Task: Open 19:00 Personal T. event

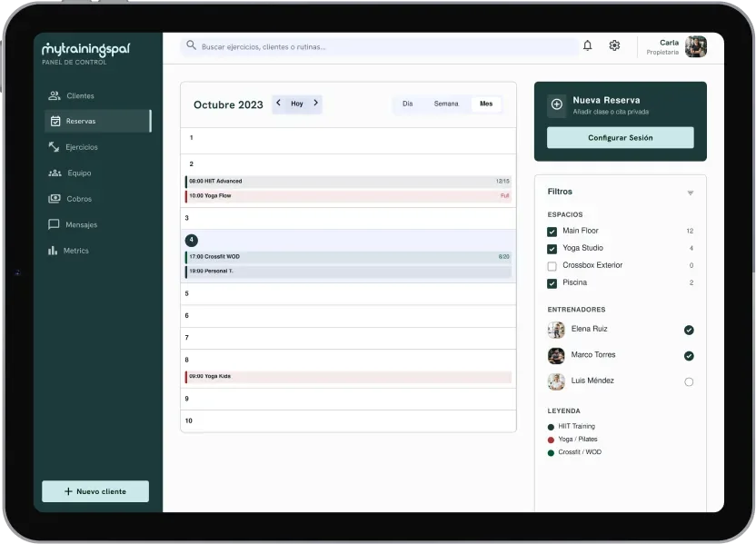Action: (348, 272)
